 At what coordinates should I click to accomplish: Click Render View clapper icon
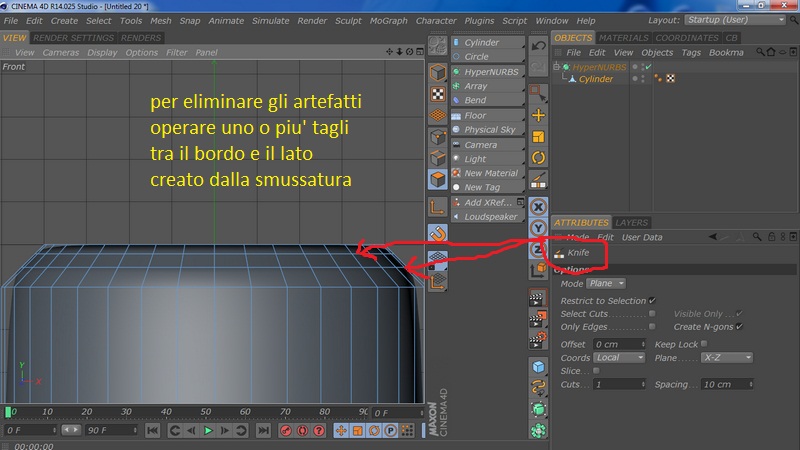[x=538, y=298]
